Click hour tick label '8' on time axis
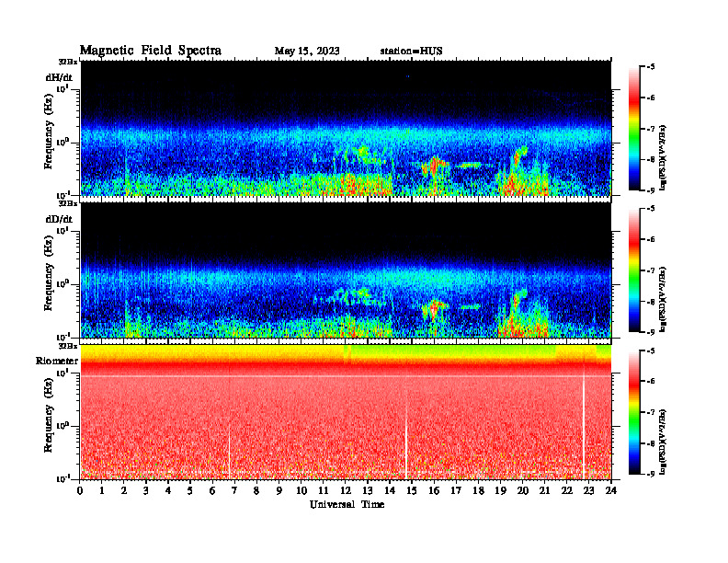728x563 pixels. (x=256, y=491)
